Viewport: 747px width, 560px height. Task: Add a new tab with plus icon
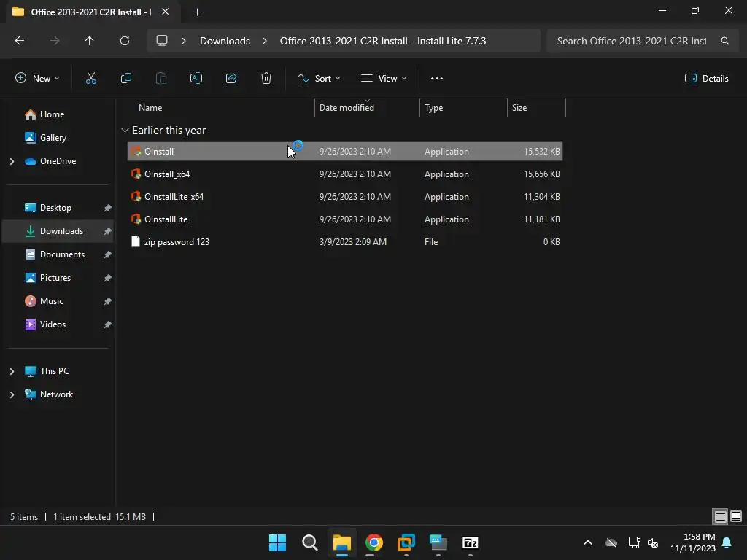(x=197, y=12)
